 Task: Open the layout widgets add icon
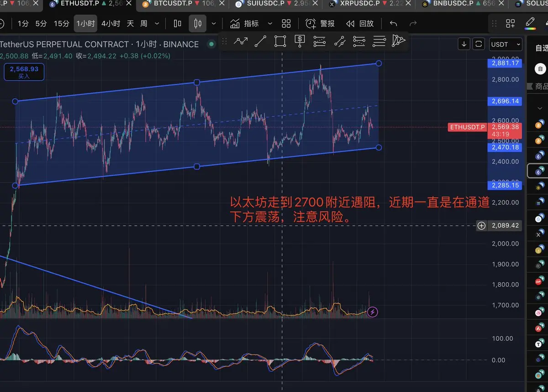tap(510, 23)
